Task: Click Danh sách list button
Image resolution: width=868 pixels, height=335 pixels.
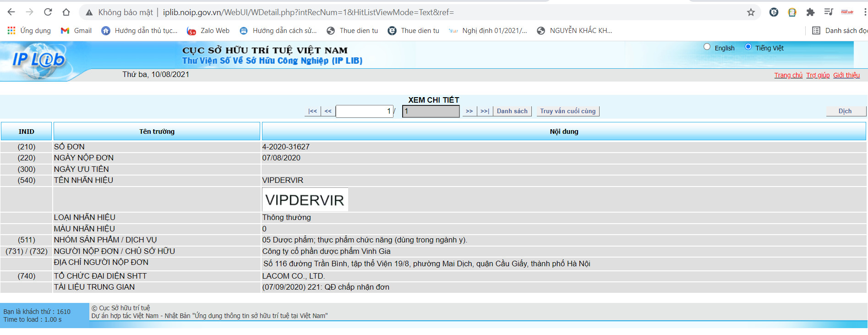Action: pyautogui.click(x=512, y=111)
